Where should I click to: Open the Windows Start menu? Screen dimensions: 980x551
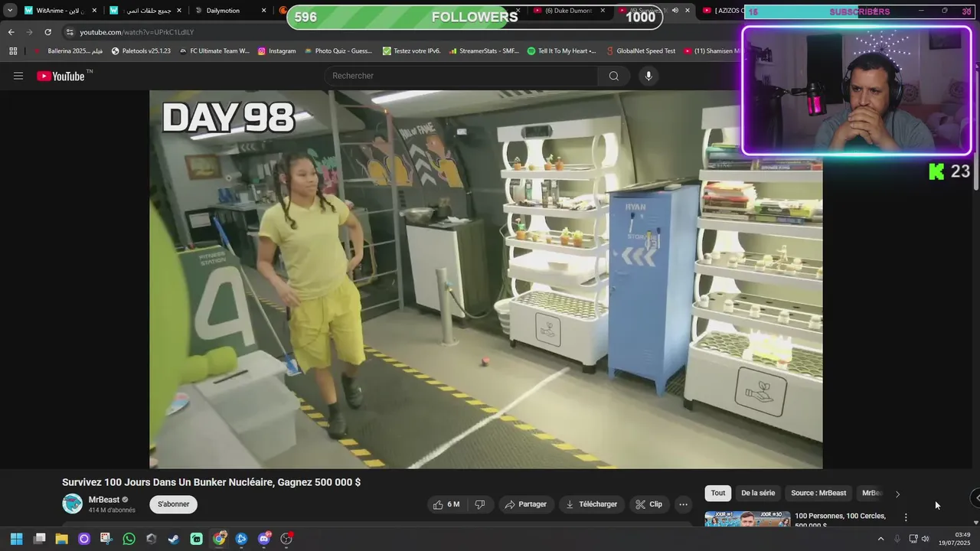pyautogui.click(x=16, y=539)
